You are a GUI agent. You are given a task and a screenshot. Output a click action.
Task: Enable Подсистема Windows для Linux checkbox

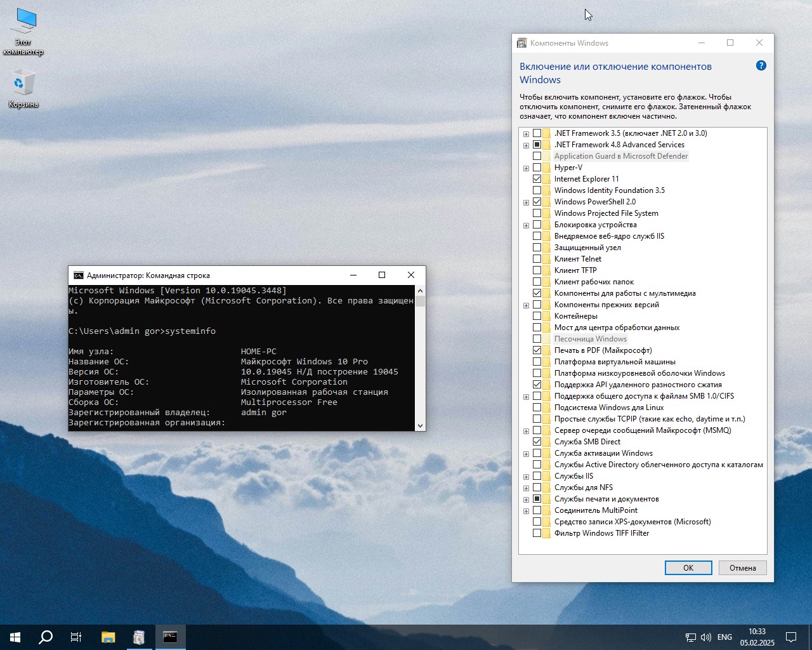537,408
